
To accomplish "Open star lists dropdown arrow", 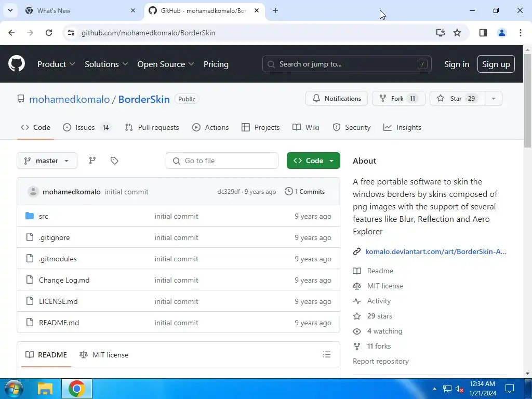I will 494,98.
